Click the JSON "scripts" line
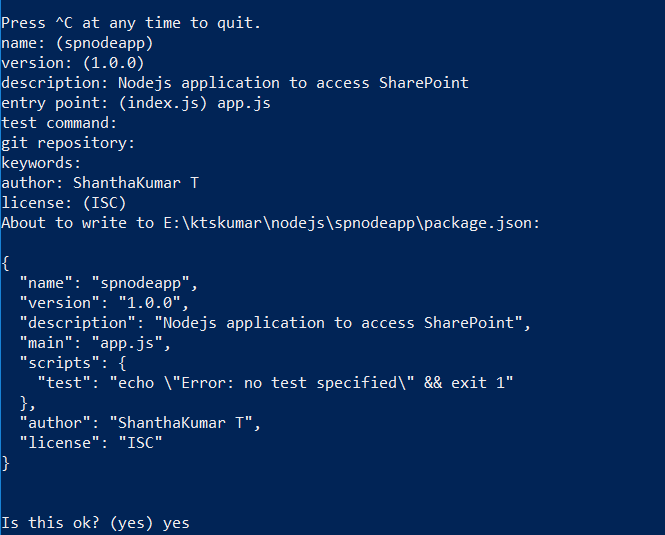The height and width of the screenshot is (535, 665). click(73, 363)
